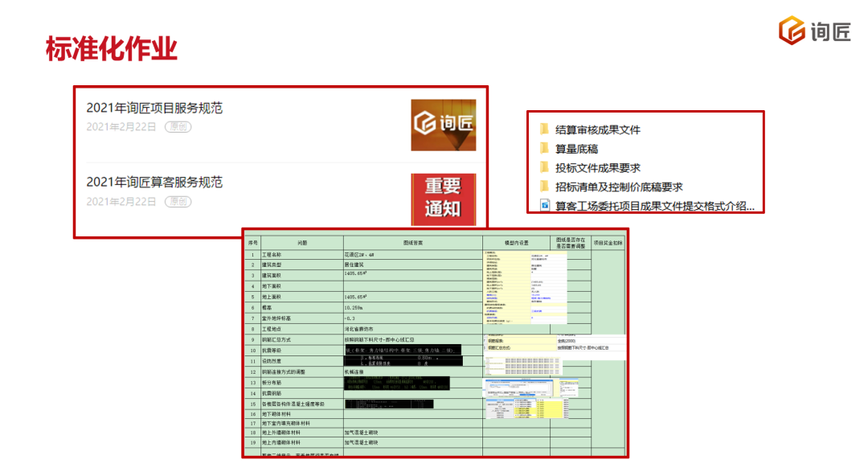The width and height of the screenshot is (868, 468).
Task: Open the article 2021年询匠项目服务规范
Action: point(154,108)
